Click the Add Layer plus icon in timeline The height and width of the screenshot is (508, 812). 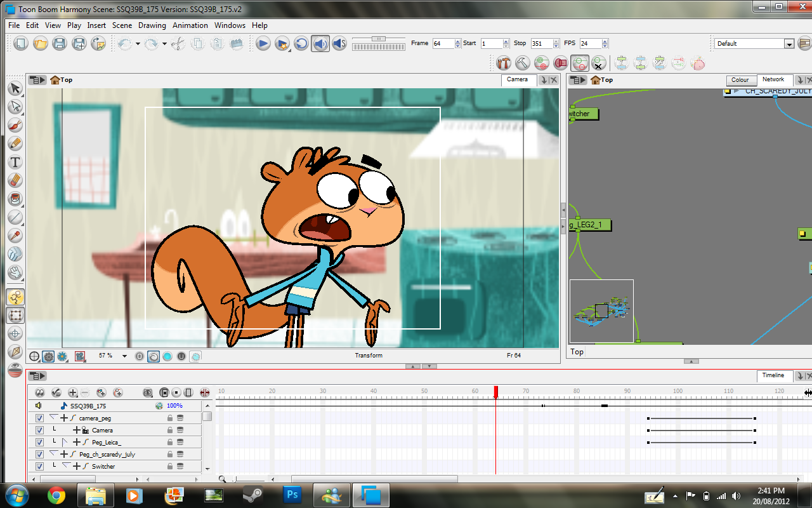click(73, 393)
